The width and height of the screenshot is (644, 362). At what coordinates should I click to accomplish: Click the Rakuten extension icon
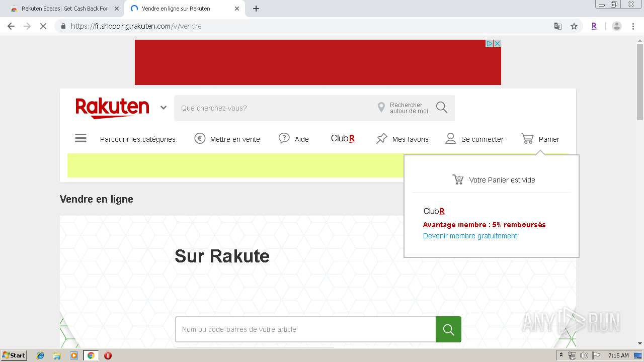coord(594,26)
